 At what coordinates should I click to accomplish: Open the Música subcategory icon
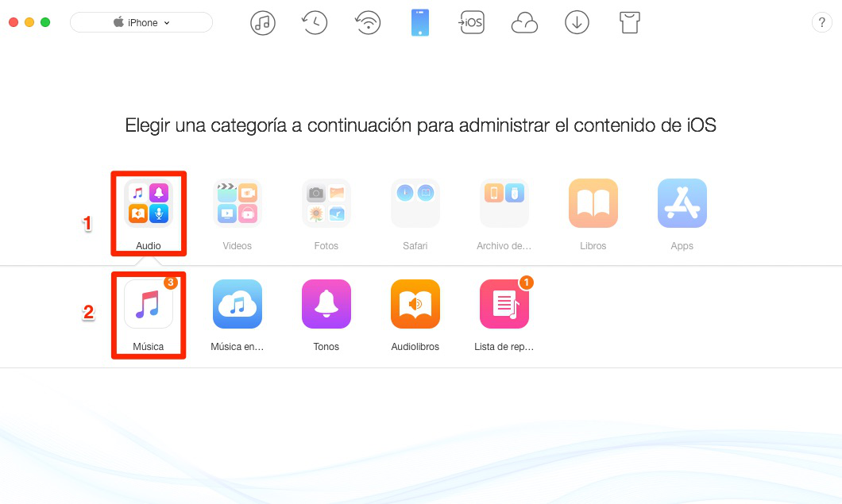tap(149, 304)
